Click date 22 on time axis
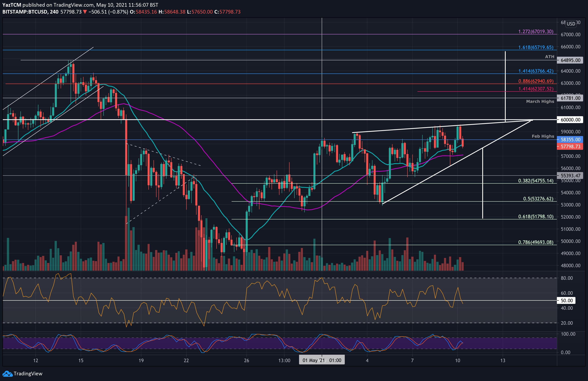 click(x=186, y=361)
